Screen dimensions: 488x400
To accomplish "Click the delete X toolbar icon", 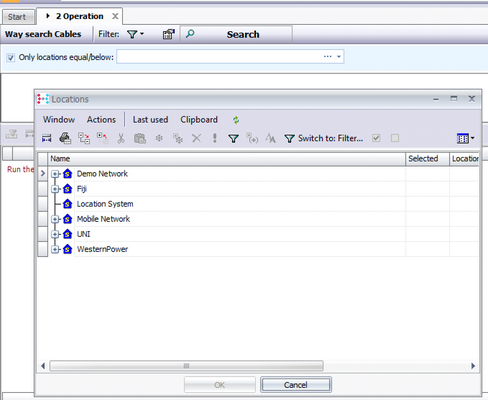I will (x=196, y=138).
